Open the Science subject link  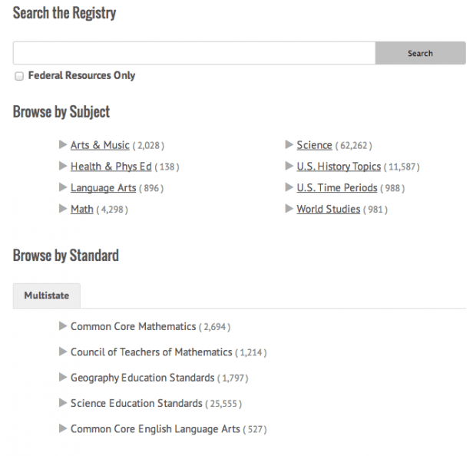pos(314,145)
